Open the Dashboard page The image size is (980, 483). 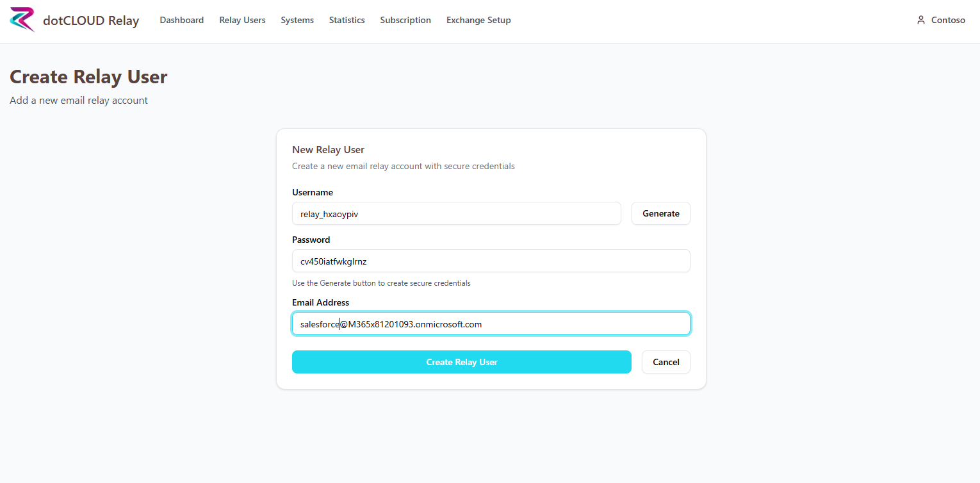click(x=181, y=20)
